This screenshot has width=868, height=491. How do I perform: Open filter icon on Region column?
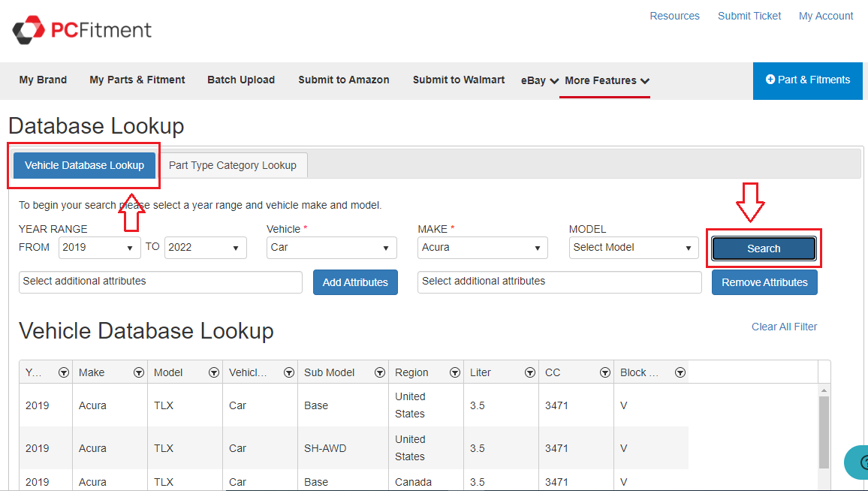455,372
